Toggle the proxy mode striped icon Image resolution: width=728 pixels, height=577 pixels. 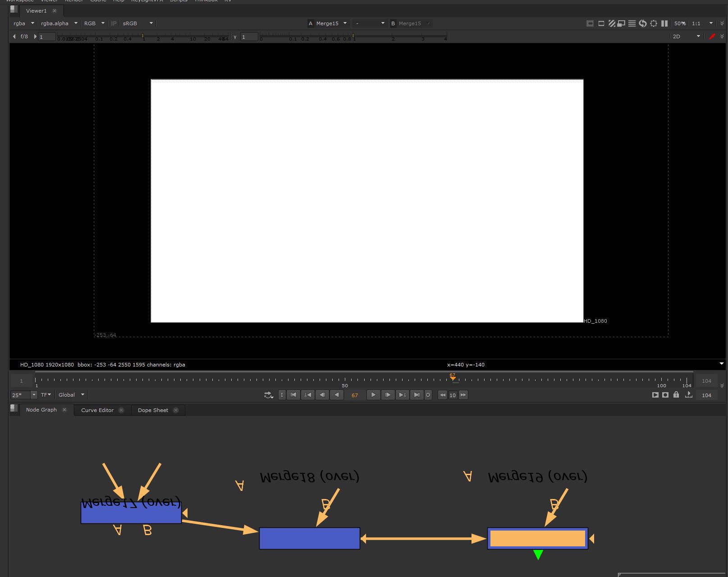click(612, 23)
